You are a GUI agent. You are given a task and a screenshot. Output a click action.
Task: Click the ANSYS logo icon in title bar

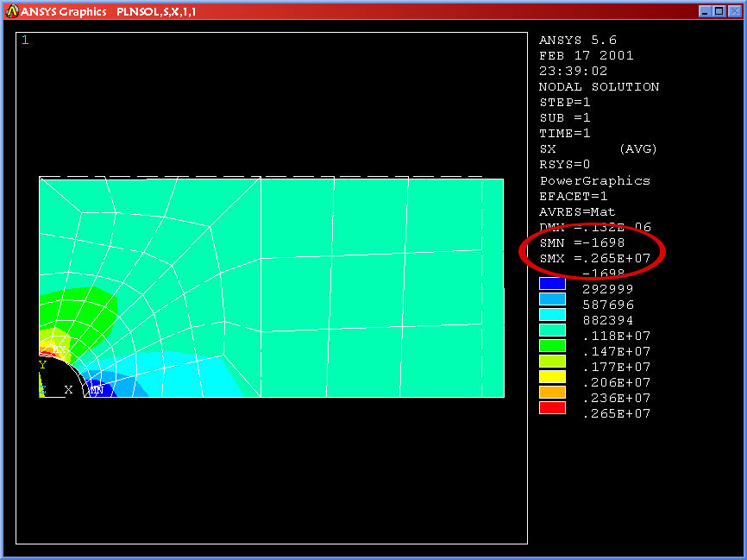coord(12,11)
